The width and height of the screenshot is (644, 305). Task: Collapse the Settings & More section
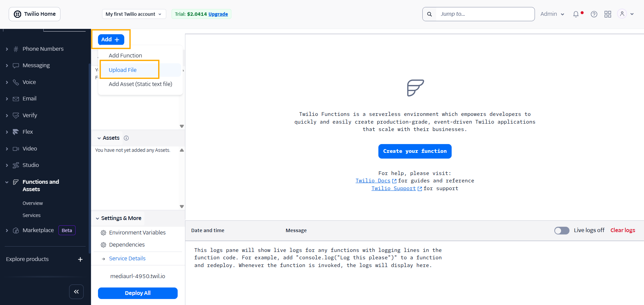pos(97,218)
